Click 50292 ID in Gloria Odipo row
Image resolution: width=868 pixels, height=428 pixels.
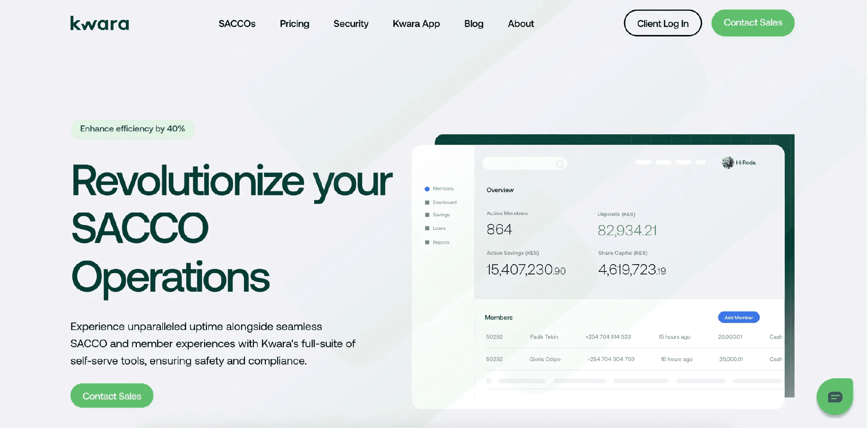(x=494, y=359)
